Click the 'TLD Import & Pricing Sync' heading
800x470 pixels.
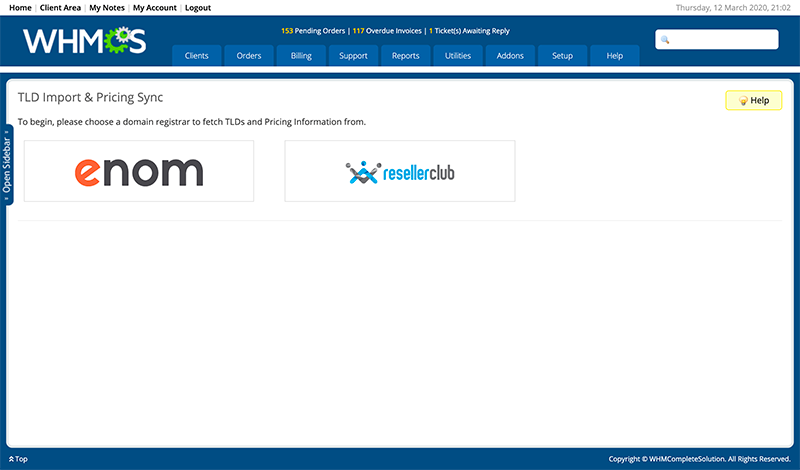(90, 97)
